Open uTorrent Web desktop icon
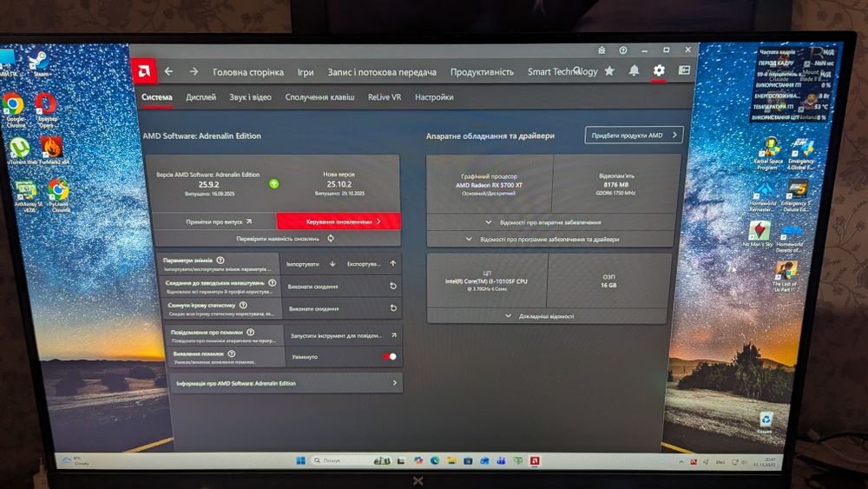 pyautogui.click(x=21, y=151)
